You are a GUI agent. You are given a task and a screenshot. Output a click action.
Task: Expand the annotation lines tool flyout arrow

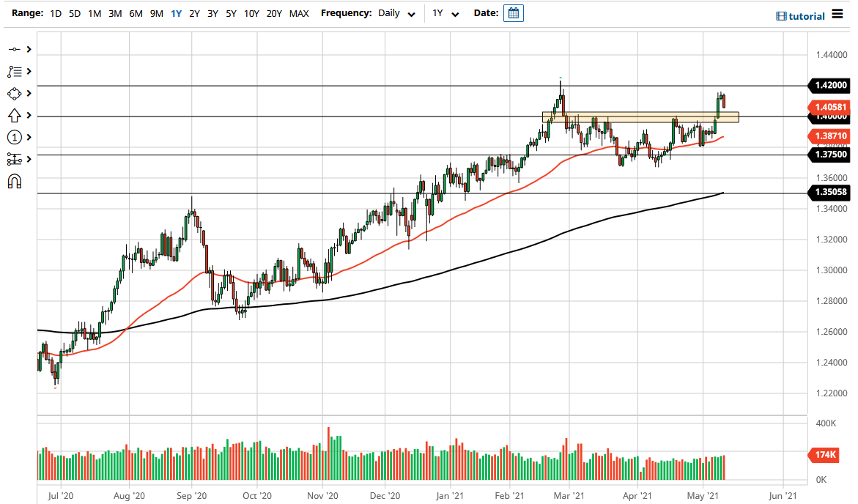pyautogui.click(x=29, y=72)
